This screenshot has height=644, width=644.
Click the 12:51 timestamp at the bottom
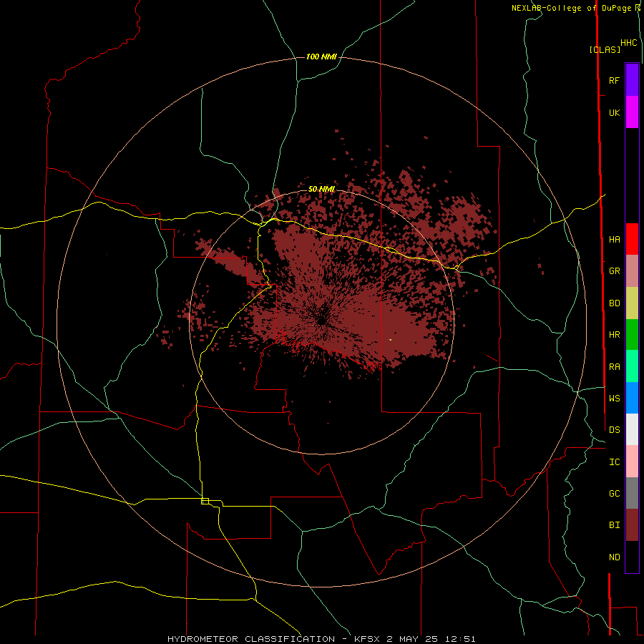pos(462,639)
